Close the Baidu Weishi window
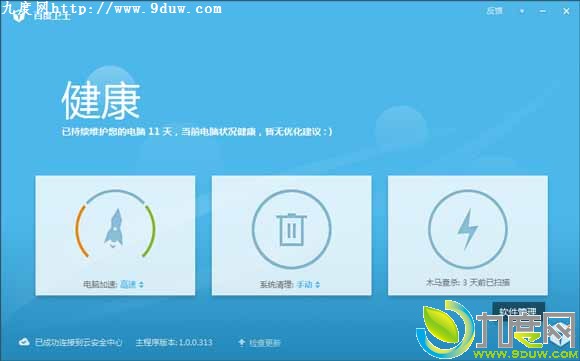 click(566, 11)
